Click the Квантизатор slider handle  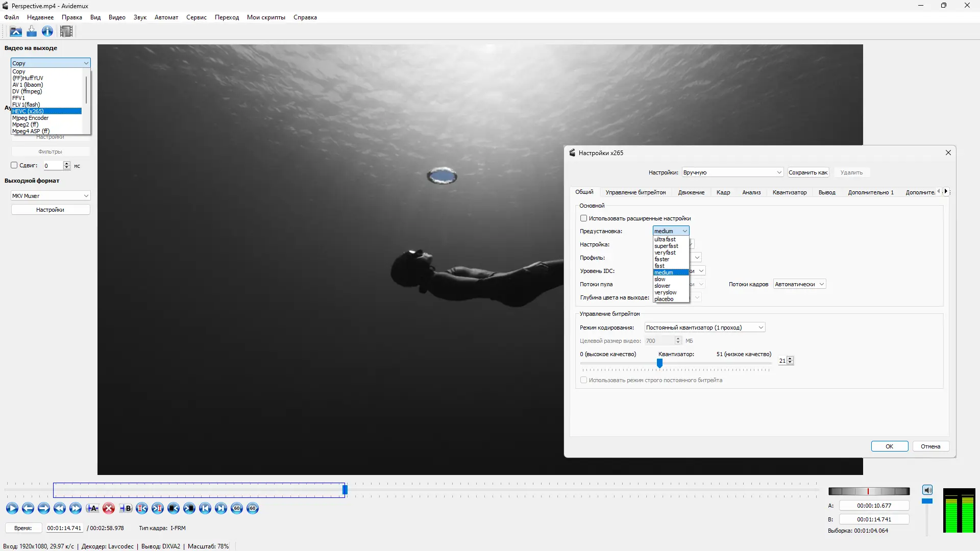[x=659, y=363]
